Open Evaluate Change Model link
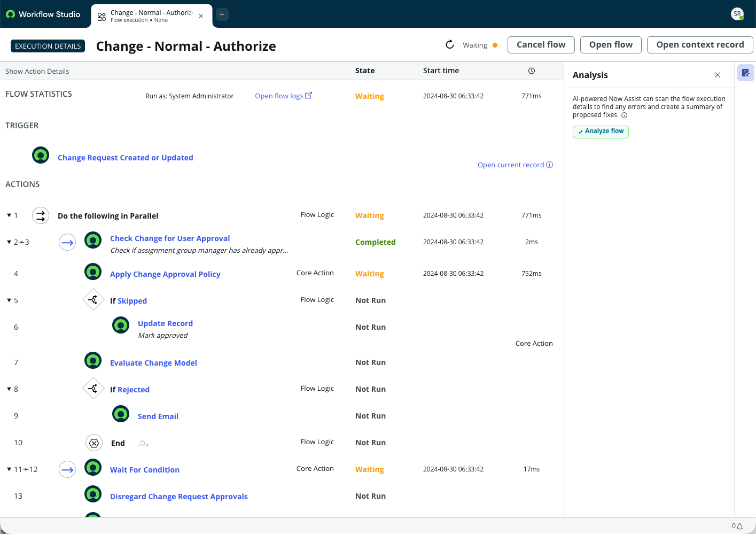Screen dimensions: 756x534 coord(153,363)
